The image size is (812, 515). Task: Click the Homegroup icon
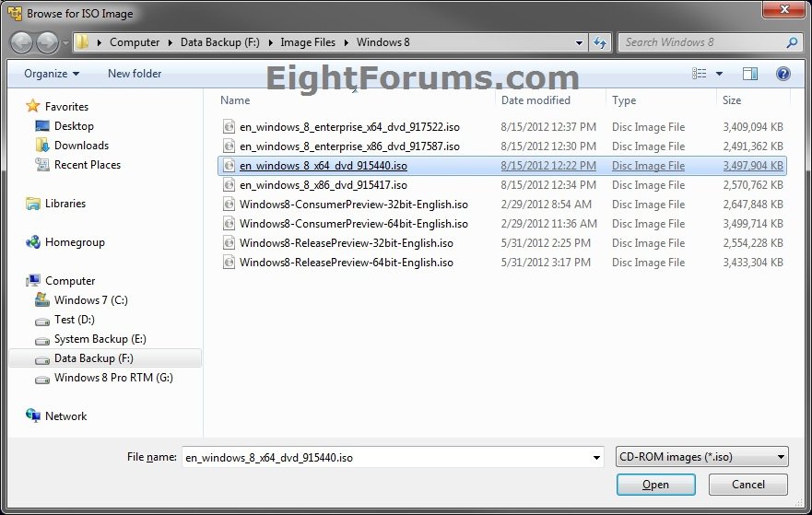pos(32,242)
